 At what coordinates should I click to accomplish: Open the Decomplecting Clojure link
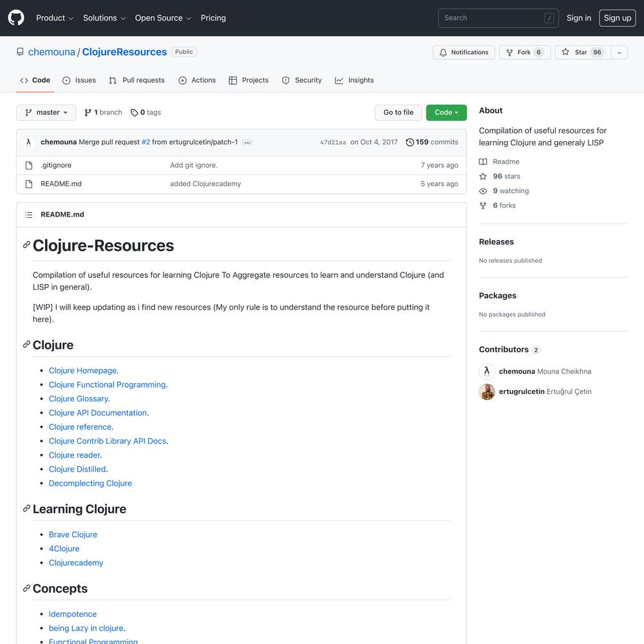point(90,484)
